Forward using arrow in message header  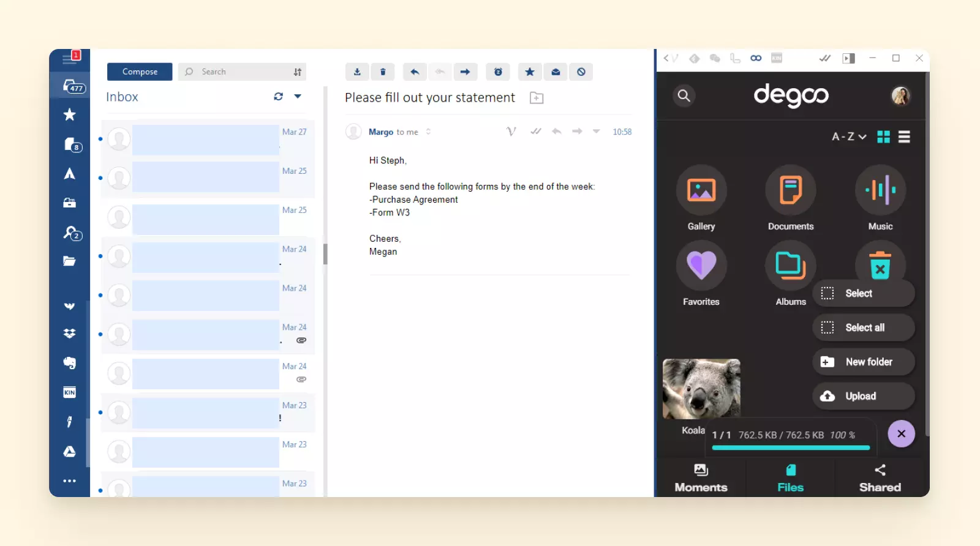577,131
